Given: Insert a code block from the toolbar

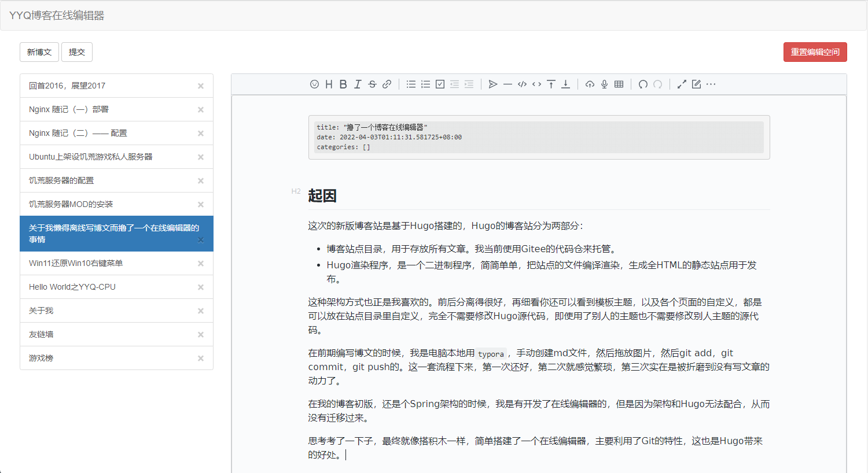Looking at the screenshot, I should pyautogui.click(x=522, y=84).
